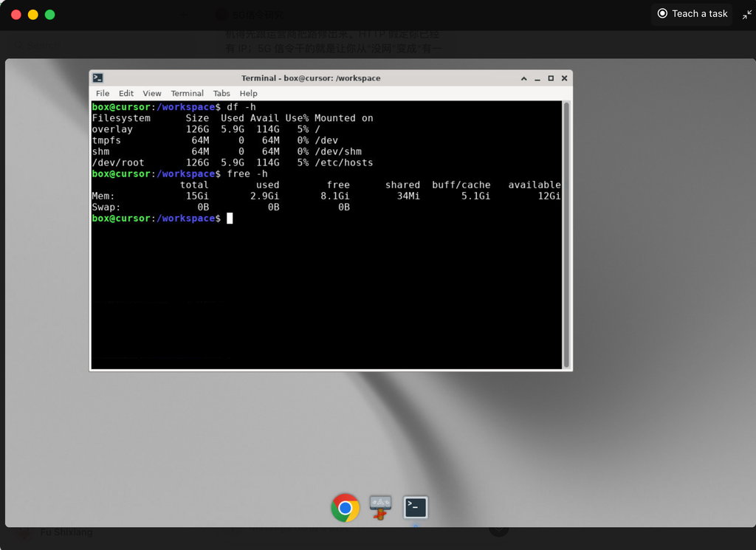Image resolution: width=756 pixels, height=550 pixels.
Task: Open the Terminal menu
Action: pos(187,93)
